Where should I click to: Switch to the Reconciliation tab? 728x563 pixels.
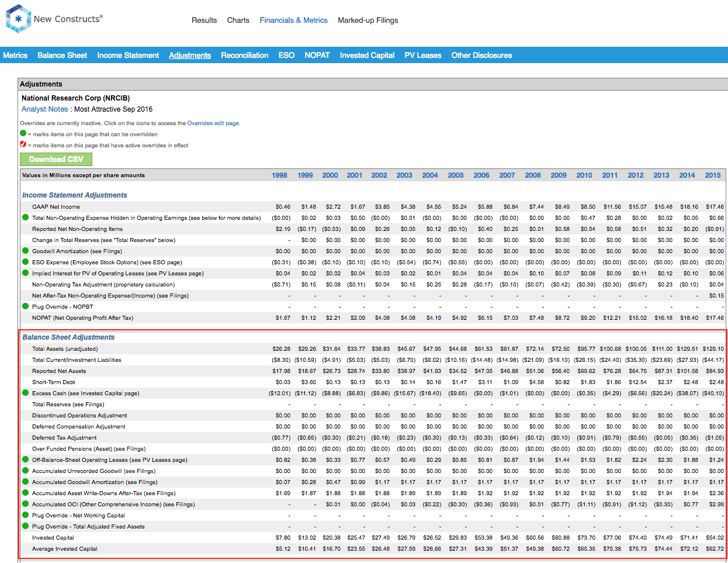[244, 55]
